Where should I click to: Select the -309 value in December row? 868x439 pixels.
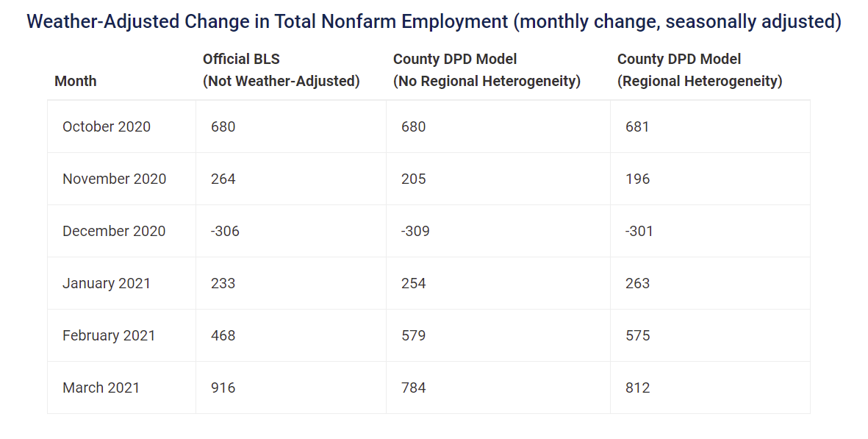coord(415,231)
